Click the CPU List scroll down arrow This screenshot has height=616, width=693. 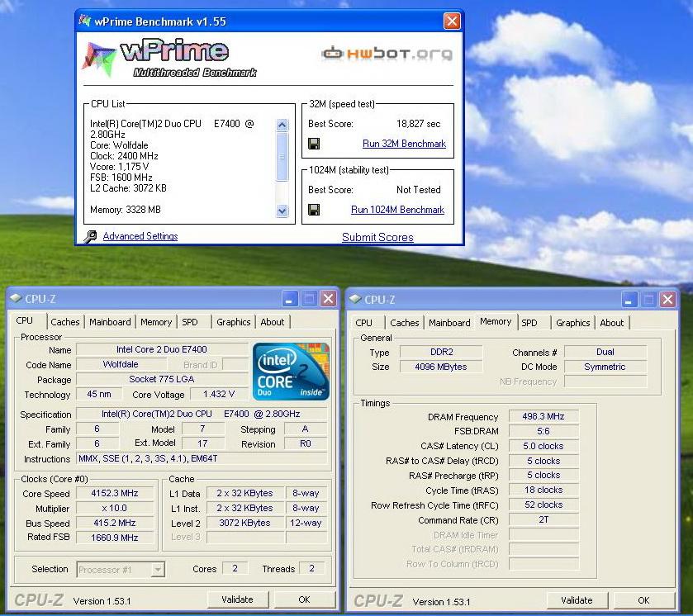(282, 211)
